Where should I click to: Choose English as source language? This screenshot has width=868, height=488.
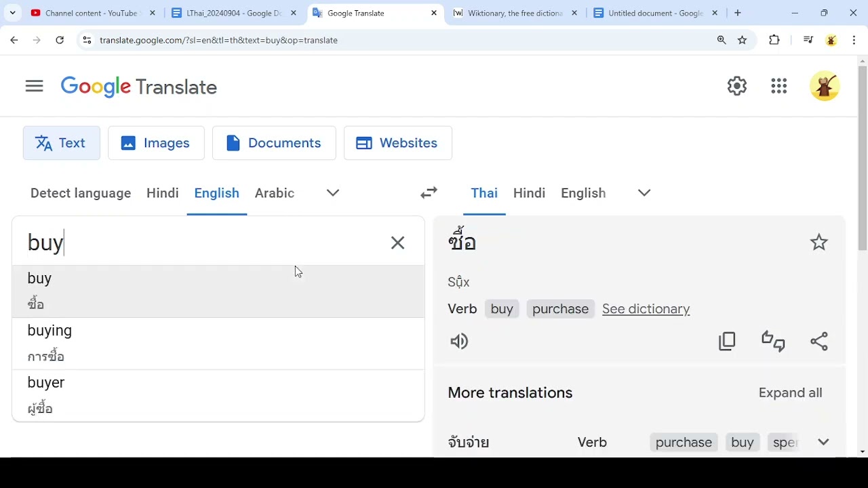pyautogui.click(x=217, y=193)
